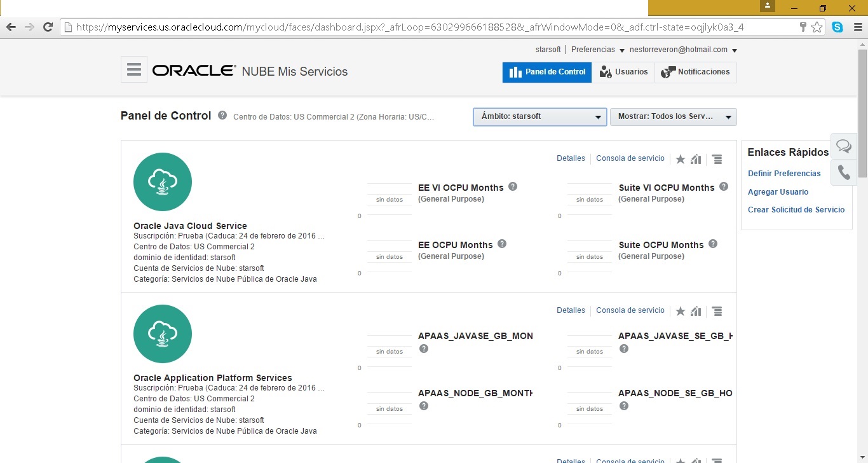This screenshot has height=463, width=868.
Task: Open metrics chart icon for Java Cloud Service
Action: coord(696,159)
